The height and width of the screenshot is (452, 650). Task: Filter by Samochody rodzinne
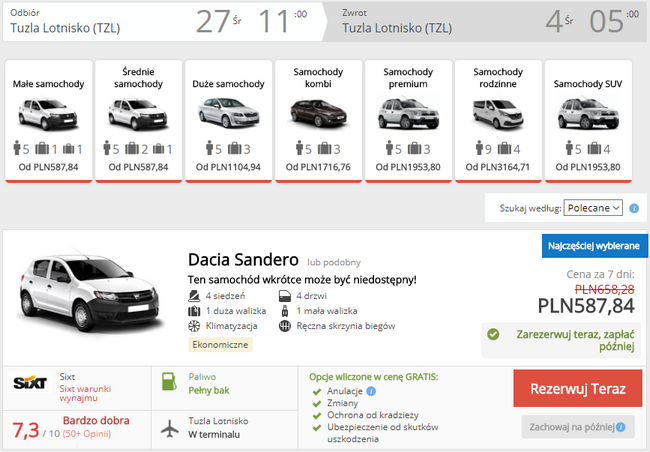(497, 120)
